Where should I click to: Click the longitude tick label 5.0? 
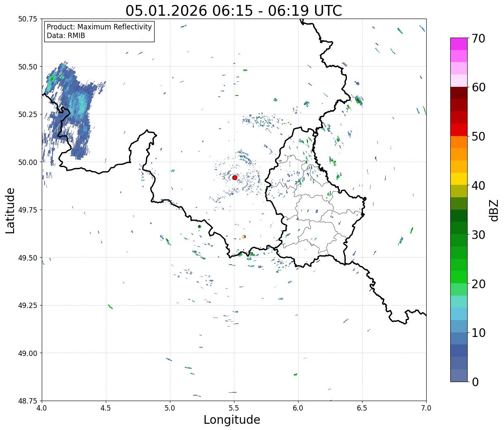pyautogui.click(x=170, y=408)
